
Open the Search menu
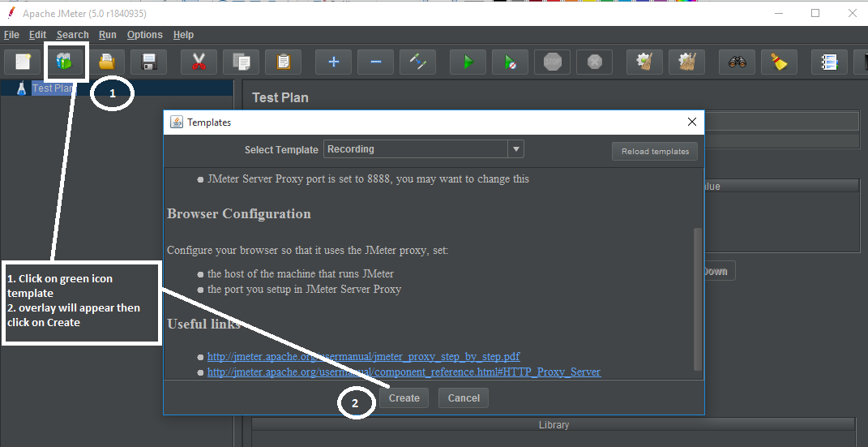[72, 35]
